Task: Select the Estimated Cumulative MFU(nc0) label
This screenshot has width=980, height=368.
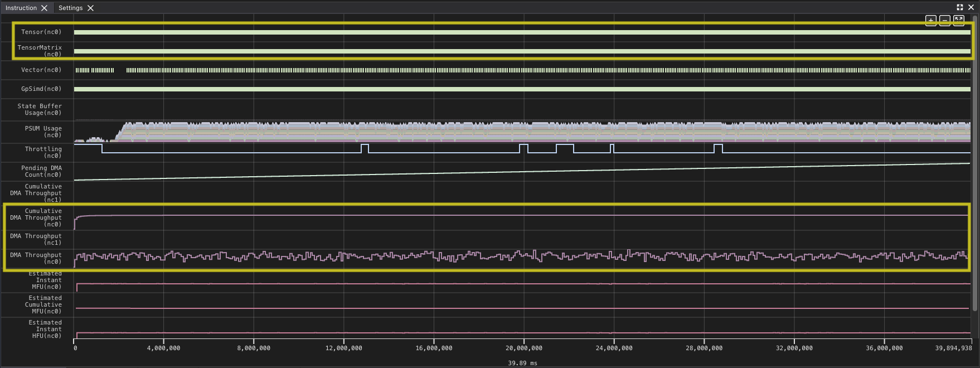Action: pyautogui.click(x=45, y=304)
